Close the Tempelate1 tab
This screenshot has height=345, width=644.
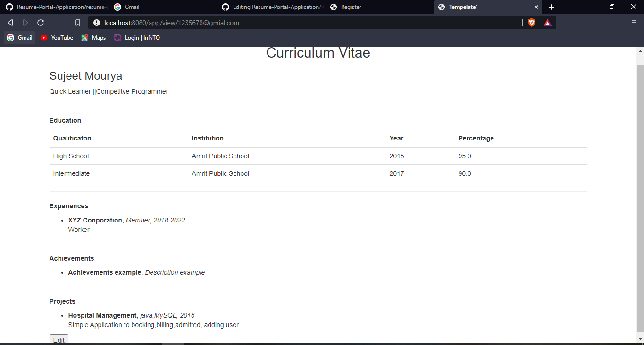click(536, 7)
